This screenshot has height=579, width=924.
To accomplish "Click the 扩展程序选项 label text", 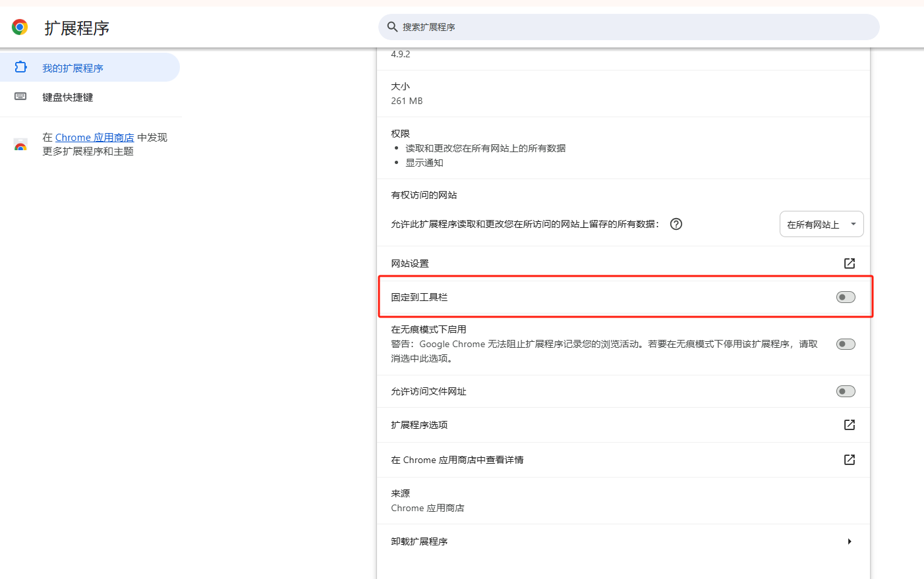I will [x=419, y=425].
